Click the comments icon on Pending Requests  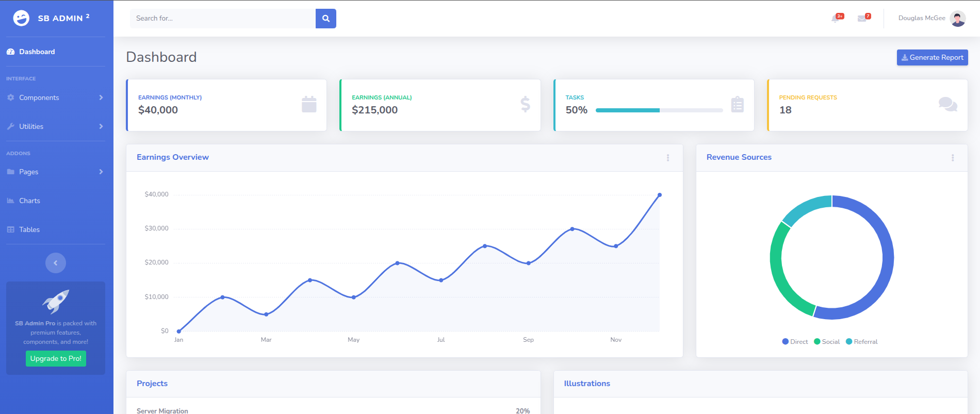(x=948, y=105)
